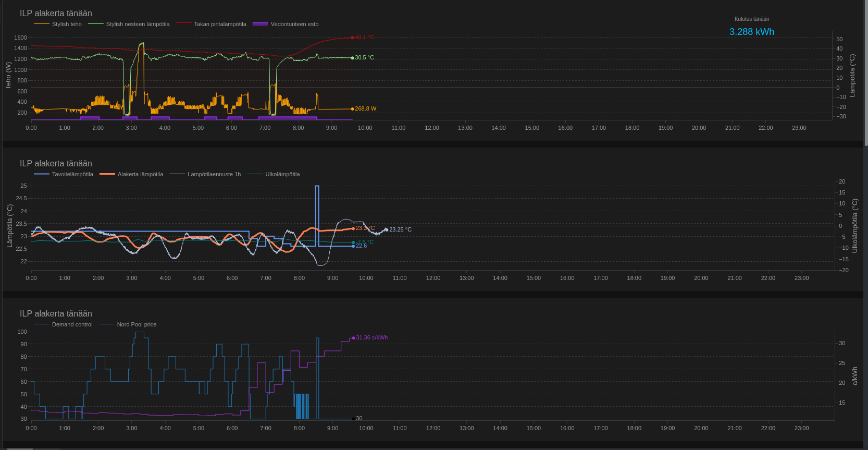The image size is (868, 450).
Task: Click the Vedontunteen esto legend label
Action: click(294, 24)
